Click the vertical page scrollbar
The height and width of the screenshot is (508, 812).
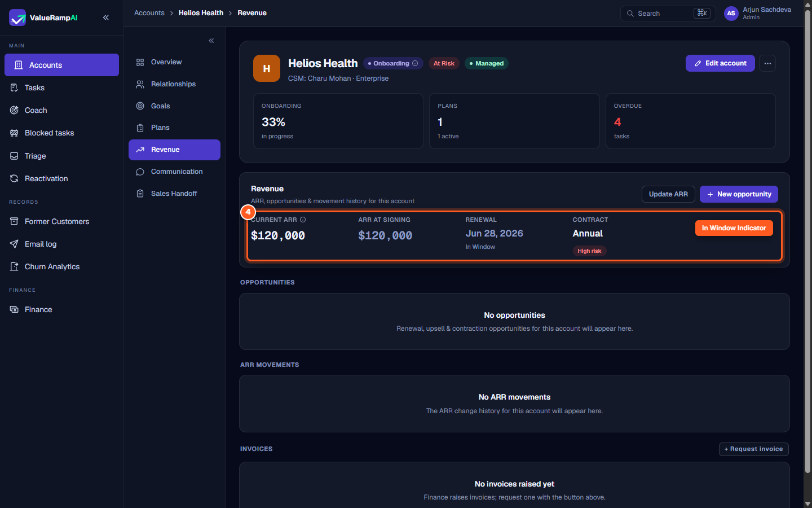807,242
